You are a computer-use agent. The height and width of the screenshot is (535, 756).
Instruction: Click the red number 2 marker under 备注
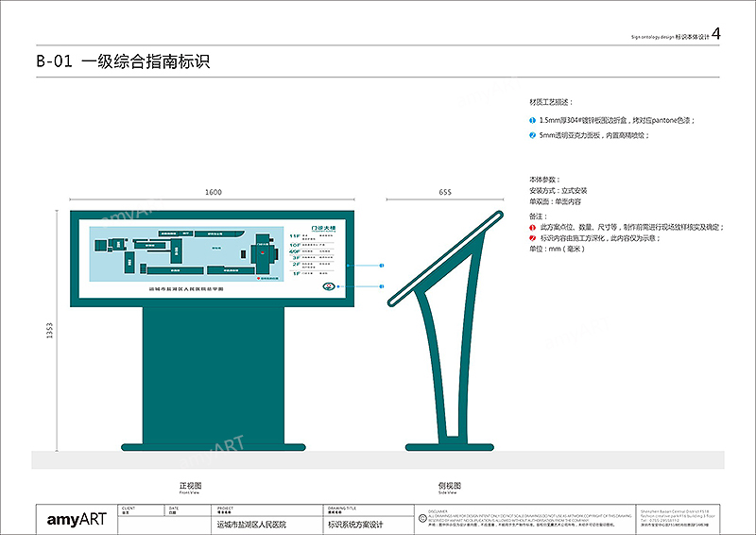tap(532, 238)
